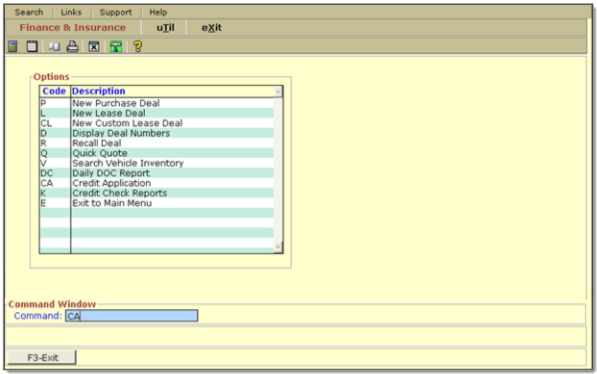The image size is (597, 374).
Task: Click the CL code cell
Action: tap(55, 123)
